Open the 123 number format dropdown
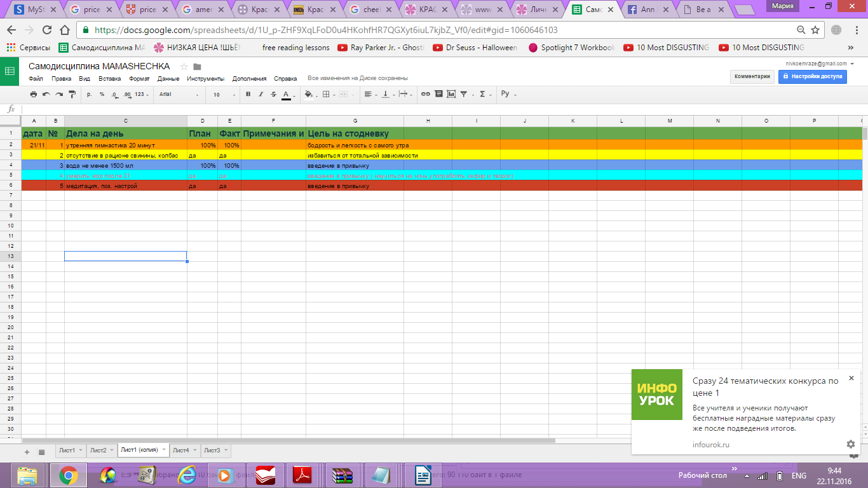 [142, 94]
